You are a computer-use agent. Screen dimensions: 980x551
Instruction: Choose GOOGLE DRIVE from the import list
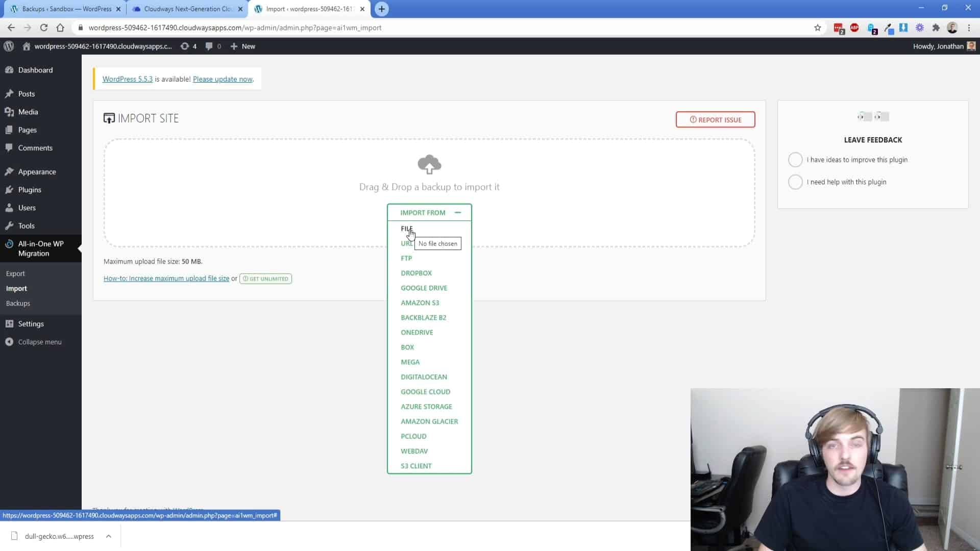424,288
